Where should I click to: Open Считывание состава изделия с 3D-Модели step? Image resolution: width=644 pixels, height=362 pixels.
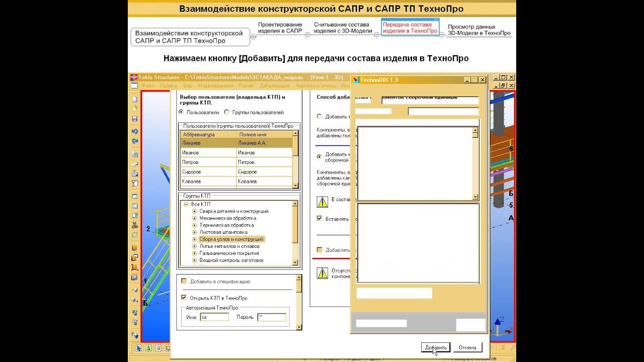click(343, 28)
